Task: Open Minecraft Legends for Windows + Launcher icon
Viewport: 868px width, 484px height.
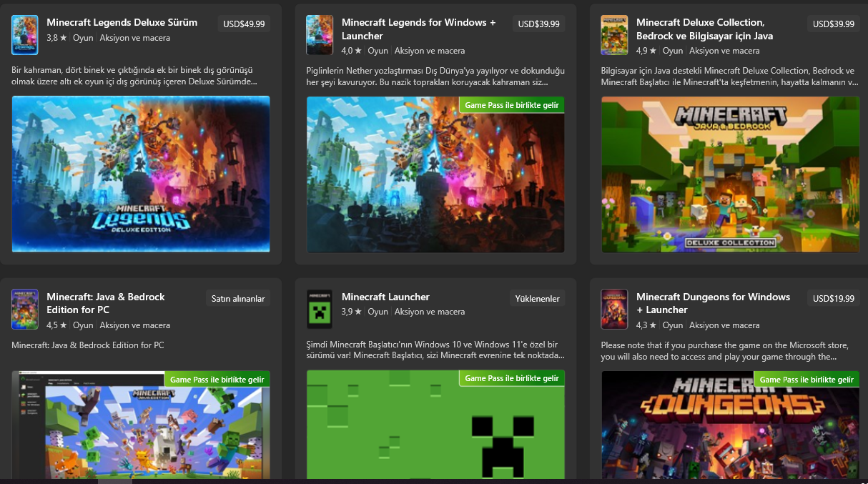Action: coord(320,35)
